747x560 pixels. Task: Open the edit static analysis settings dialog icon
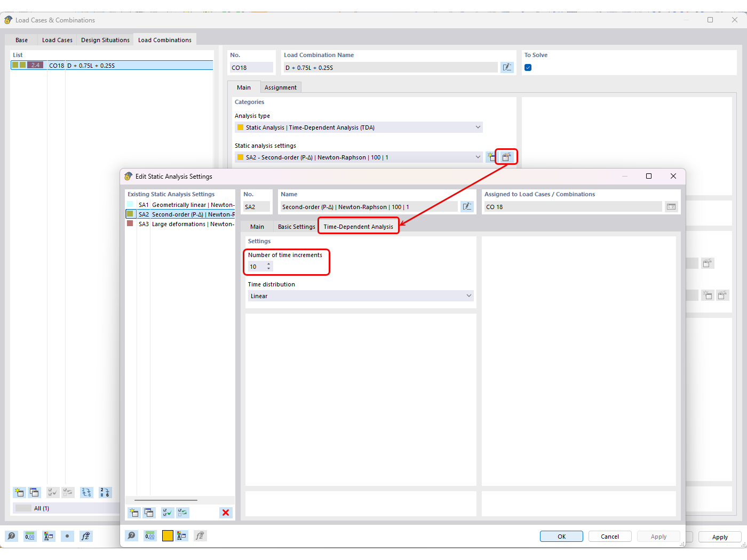[506, 156]
